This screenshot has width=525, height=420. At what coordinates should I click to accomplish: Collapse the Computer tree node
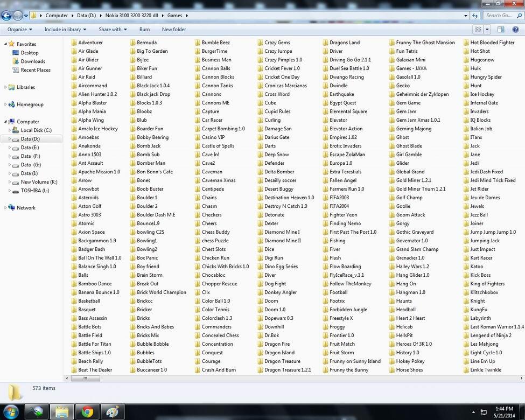click(5, 122)
